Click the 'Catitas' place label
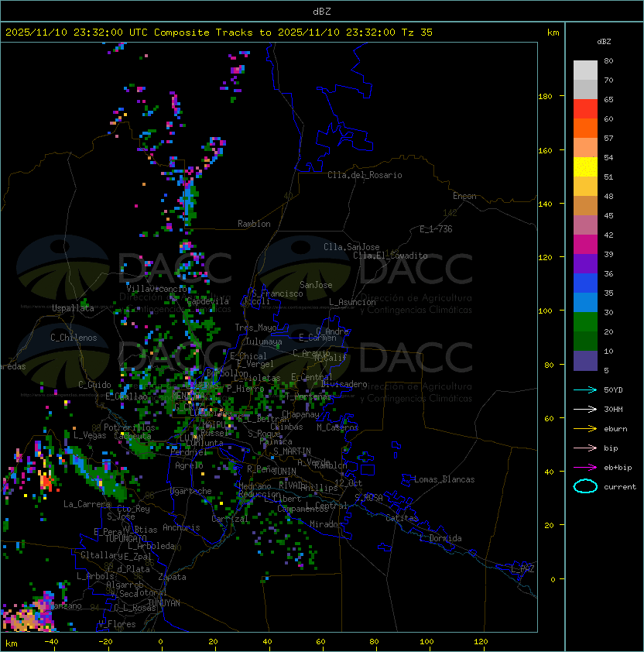This screenshot has width=644, height=652. (402, 518)
